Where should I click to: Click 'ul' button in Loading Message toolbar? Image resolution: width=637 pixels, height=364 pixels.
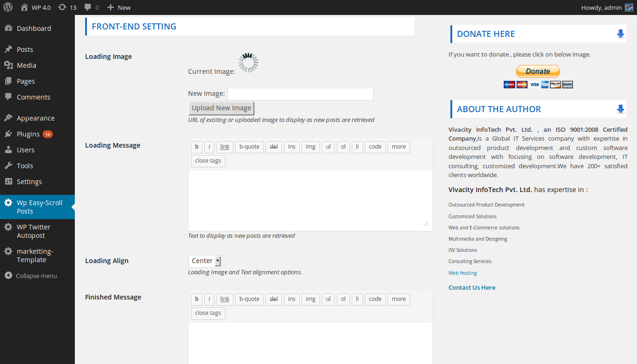click(x=328, y=147)
